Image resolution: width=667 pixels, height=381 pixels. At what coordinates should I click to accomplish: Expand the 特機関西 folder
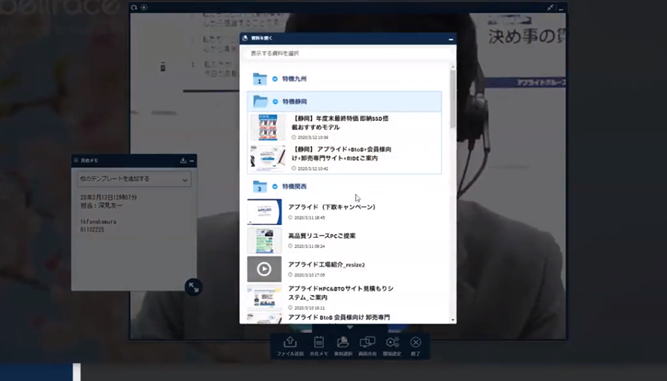point(275,186)
